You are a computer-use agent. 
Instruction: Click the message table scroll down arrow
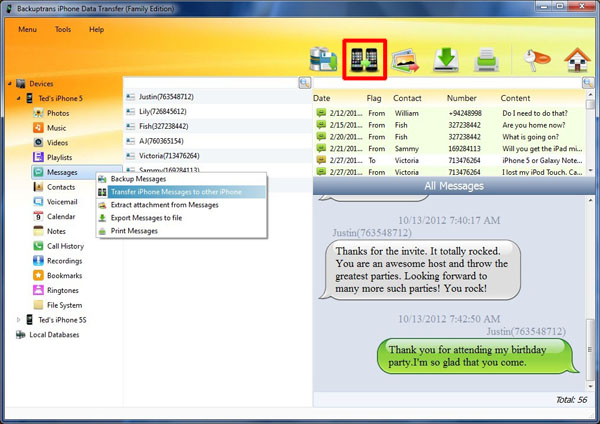(x=590, y=171)
